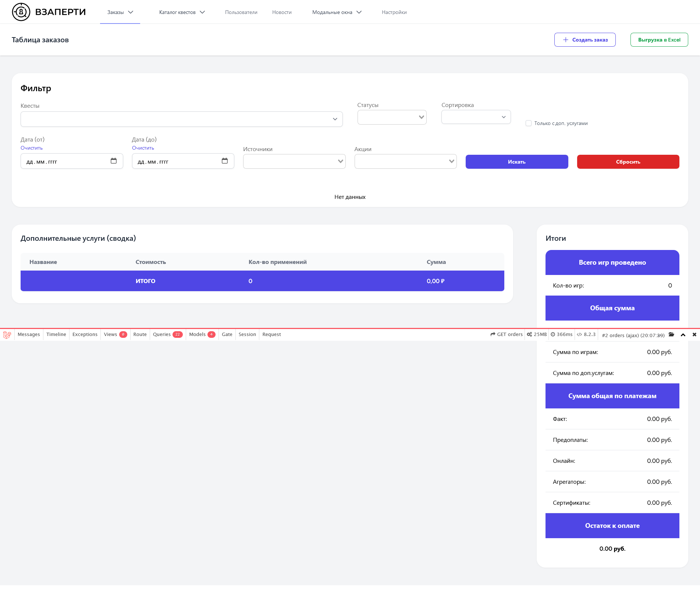Image resolution: width=700 pixels, height=597 pixels.
Task: Click the memory usage 25MB indicator
Action: point(537,335)
